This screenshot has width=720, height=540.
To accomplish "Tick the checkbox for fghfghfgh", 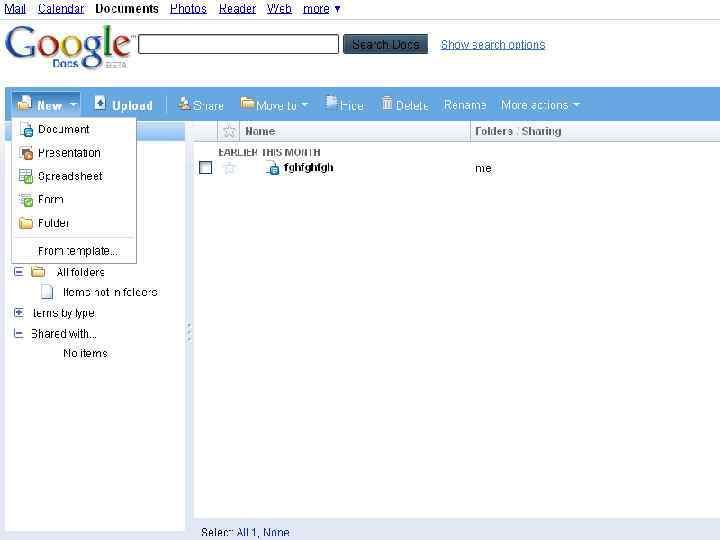I will 206,168.
